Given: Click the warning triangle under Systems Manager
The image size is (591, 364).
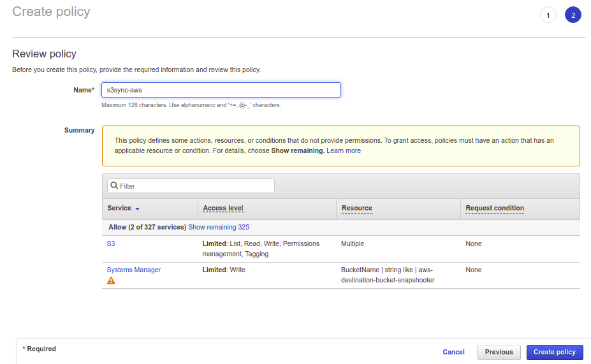Looking at the screenshot, I should 111,280.
